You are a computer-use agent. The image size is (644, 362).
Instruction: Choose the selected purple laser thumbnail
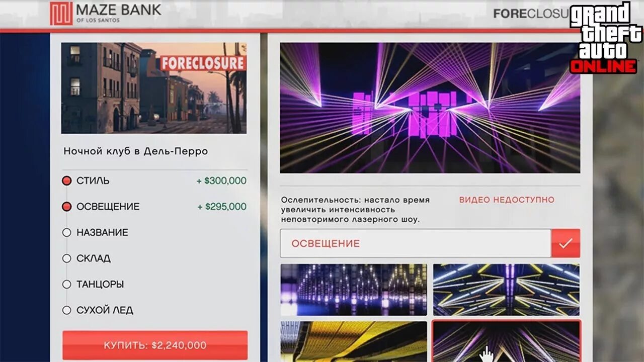507,341
